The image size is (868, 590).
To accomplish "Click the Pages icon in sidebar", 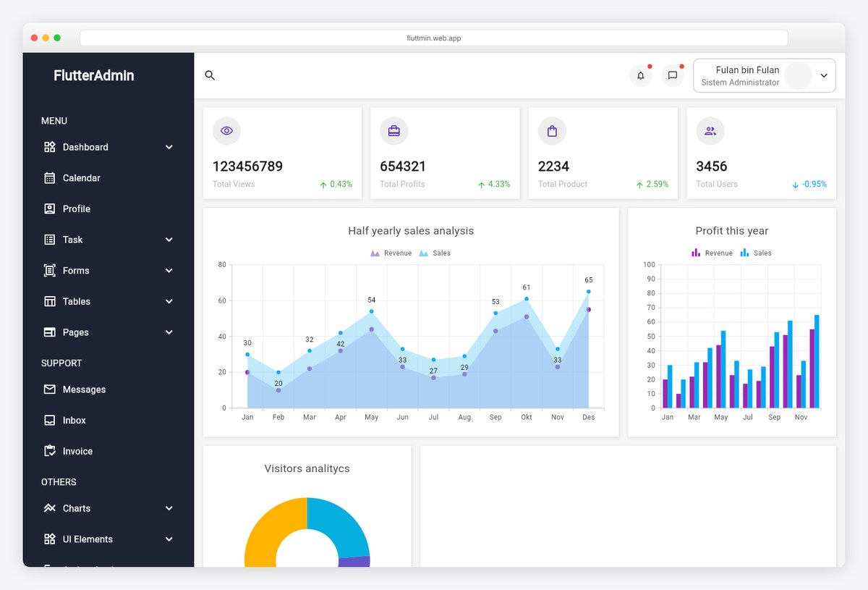I will pos(50,332).
